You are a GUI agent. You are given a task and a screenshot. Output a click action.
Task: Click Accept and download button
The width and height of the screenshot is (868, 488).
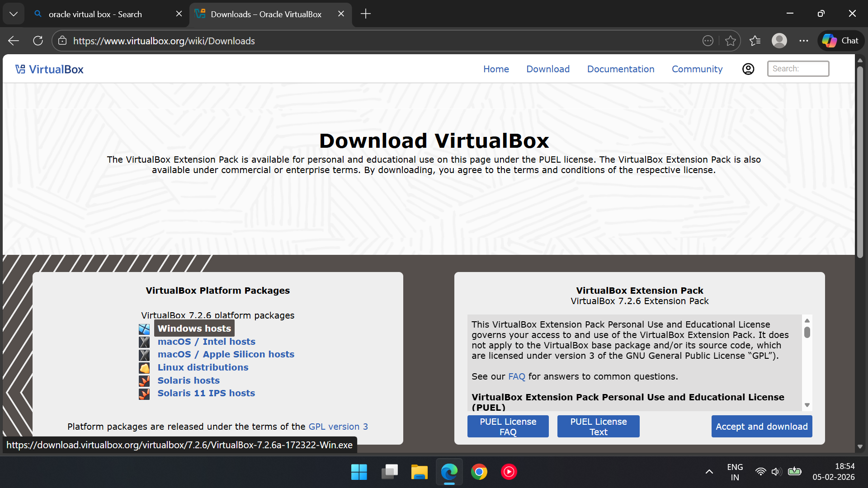(761, 427)
